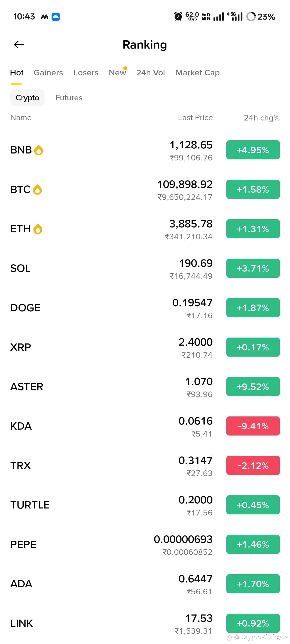This screenshot has width=290, height=644.
Task: Tap the red KDA -9.41% badge
Action: coord(253,426)
